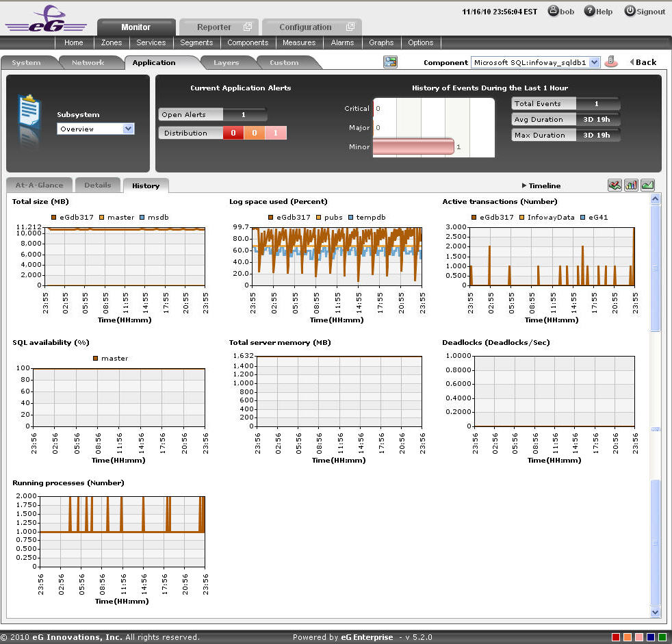This screenshot has height=644, width=672.
Task: Click the Log space used chart
Action: click(x=337, y=257)
